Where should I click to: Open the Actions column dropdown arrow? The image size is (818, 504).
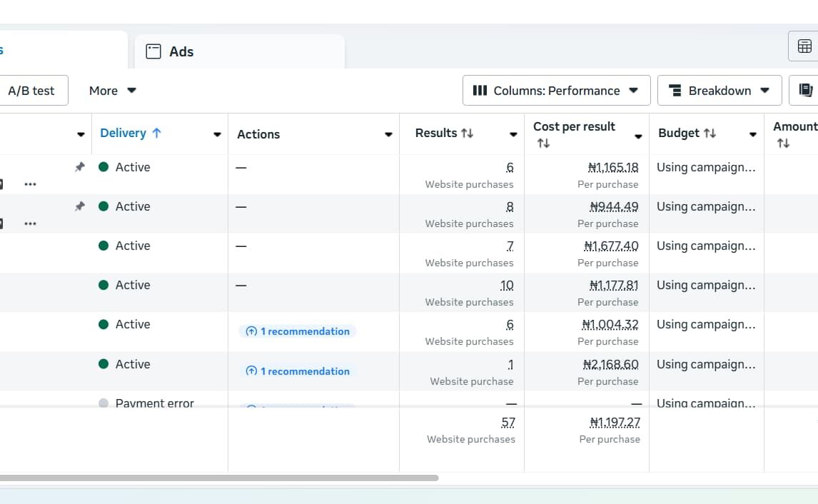pos(388,135)
